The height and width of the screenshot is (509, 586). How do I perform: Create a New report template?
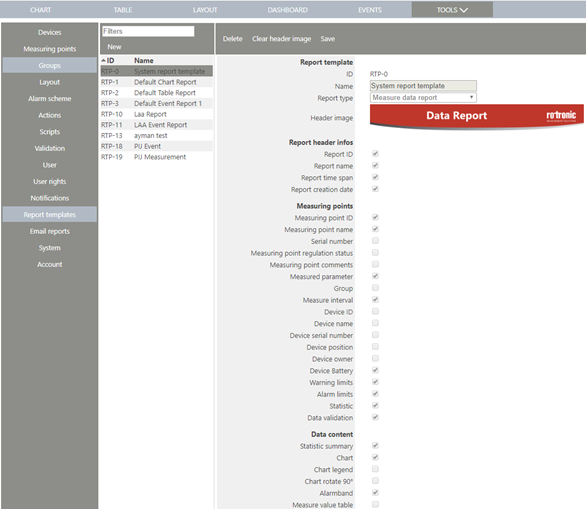[x=114, y=47]
